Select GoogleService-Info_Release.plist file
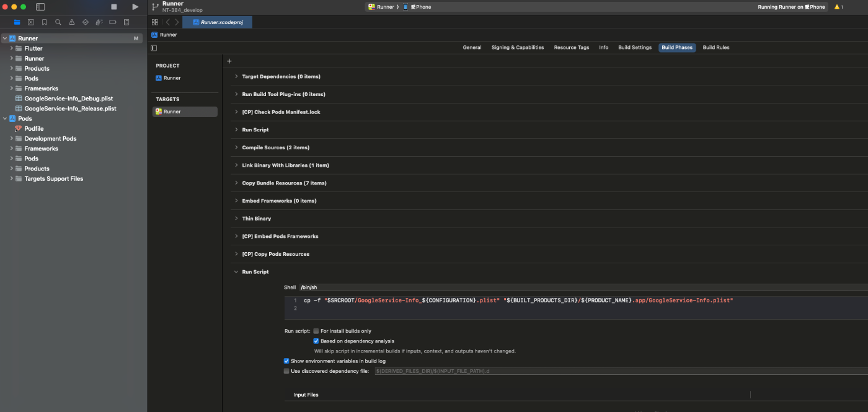The width and height of the screenshot is (868, 412). click(x=70, y=108)
